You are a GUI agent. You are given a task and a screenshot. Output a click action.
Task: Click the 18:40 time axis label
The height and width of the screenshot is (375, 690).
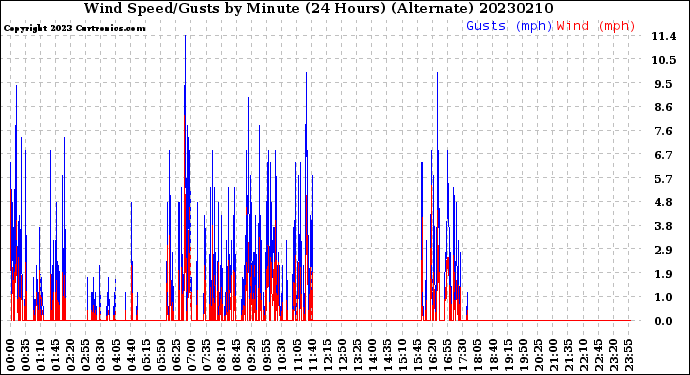click(492, 355)
